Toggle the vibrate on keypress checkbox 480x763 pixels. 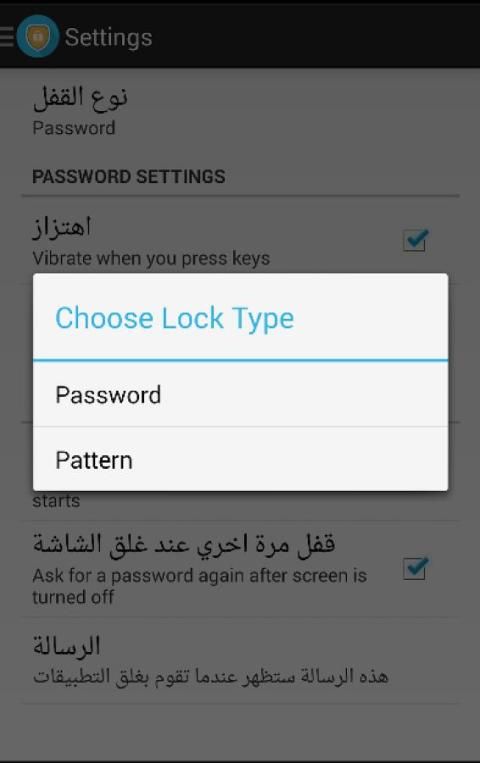tap(415, 240)
